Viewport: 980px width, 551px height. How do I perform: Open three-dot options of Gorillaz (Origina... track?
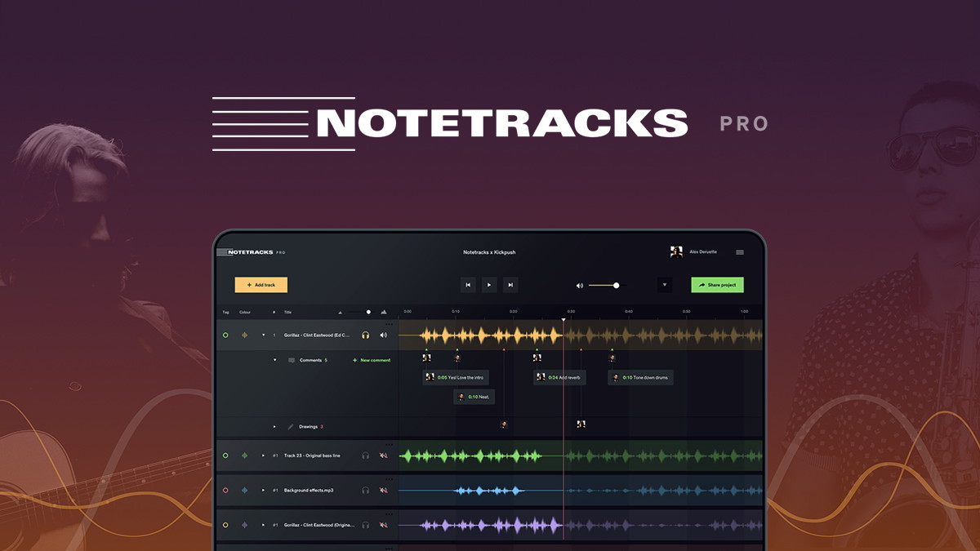(x=389, y=514)
